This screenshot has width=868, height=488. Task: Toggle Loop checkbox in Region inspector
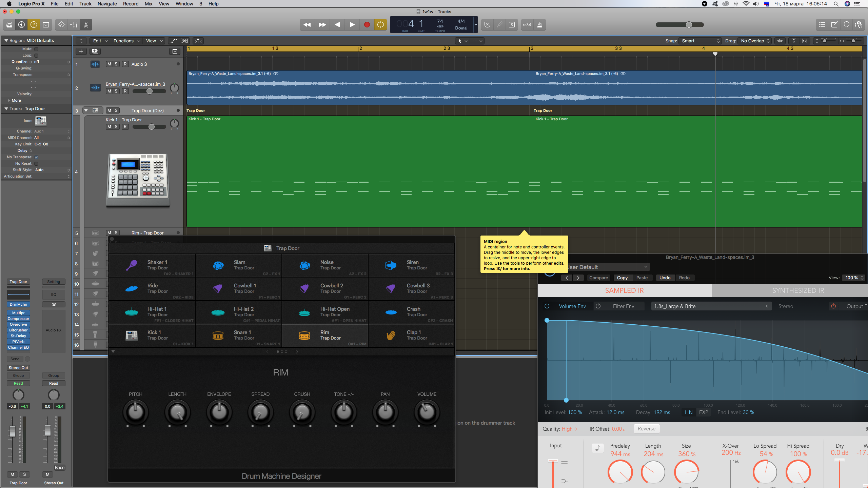pos(36,56)
